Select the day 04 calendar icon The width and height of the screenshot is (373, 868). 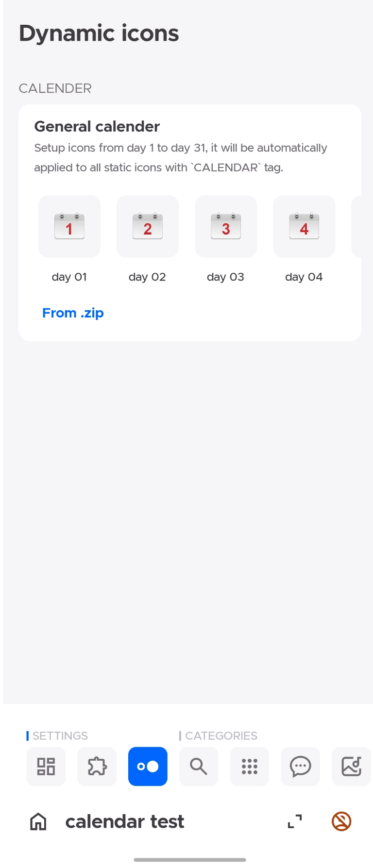coord(304,227)
